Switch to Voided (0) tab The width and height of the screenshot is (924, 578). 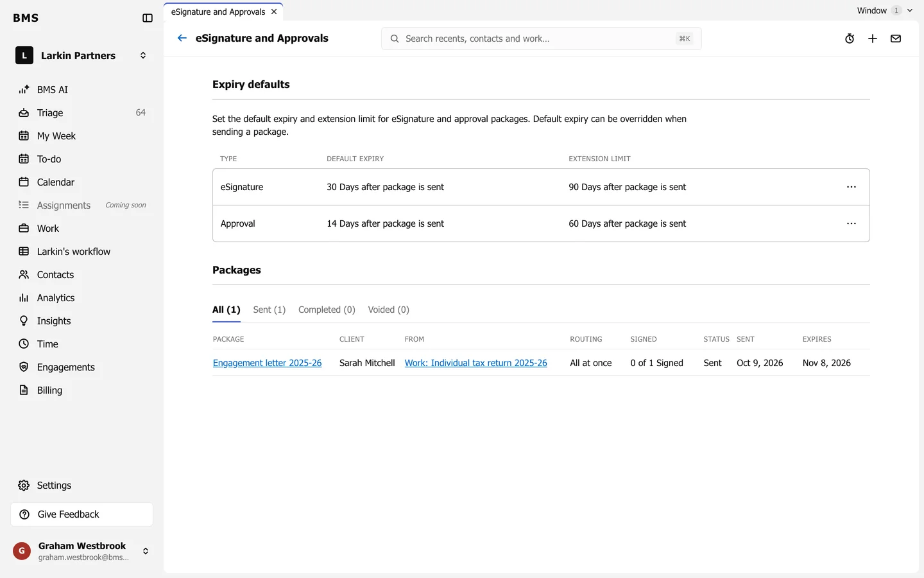[x=389, y=310]
